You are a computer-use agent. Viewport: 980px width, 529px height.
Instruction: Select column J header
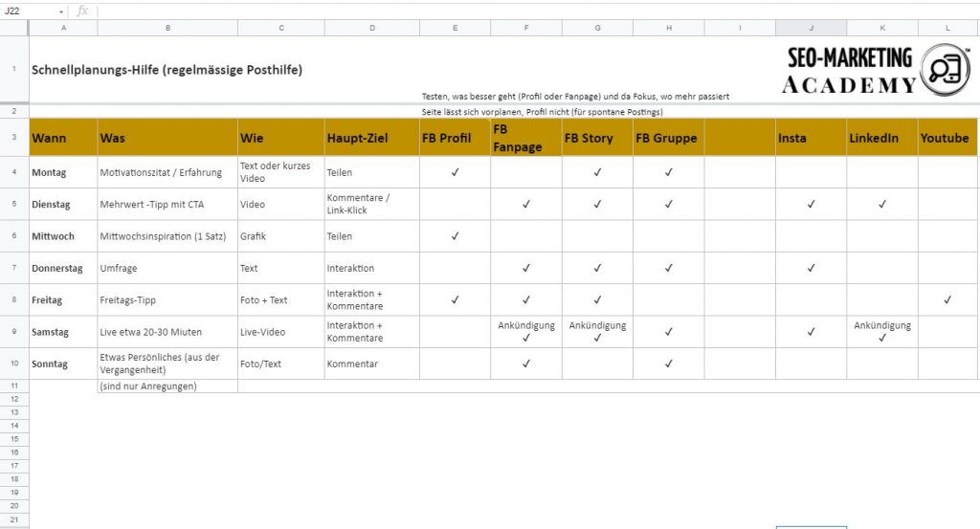(x=812, y=28)
